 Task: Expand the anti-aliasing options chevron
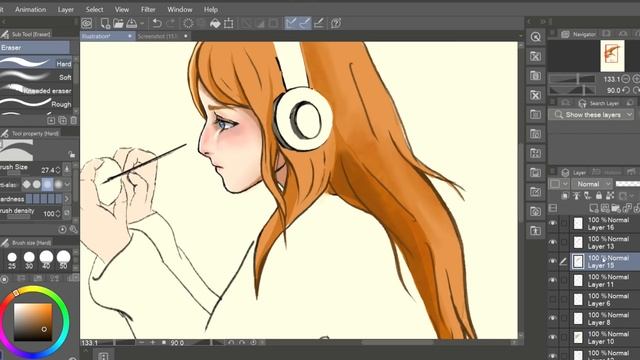(68, 184)
